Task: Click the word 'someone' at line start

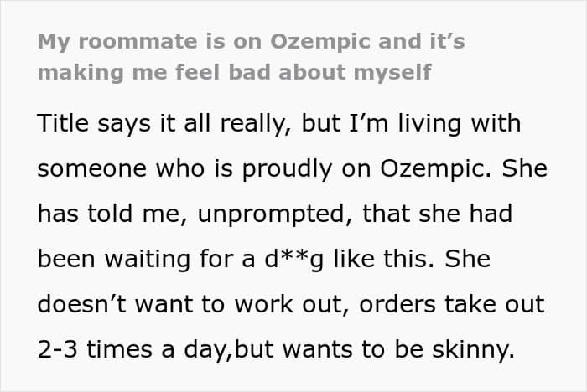Action: point(91,169)
